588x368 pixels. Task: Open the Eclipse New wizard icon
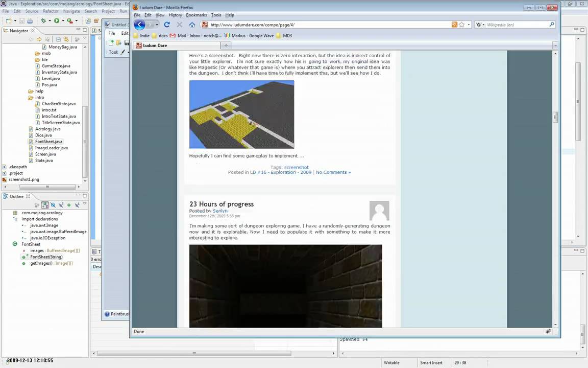9,20
